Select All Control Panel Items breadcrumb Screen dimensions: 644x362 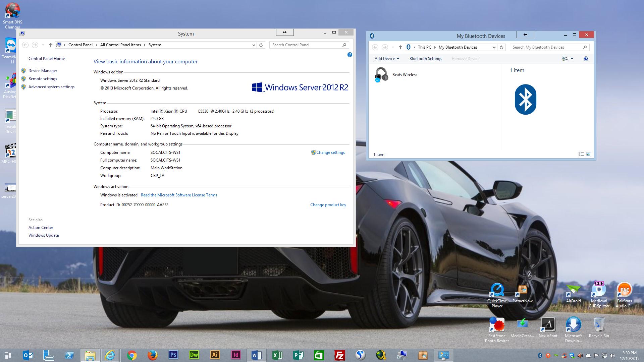pyautogui.click(x=120, y=45)
